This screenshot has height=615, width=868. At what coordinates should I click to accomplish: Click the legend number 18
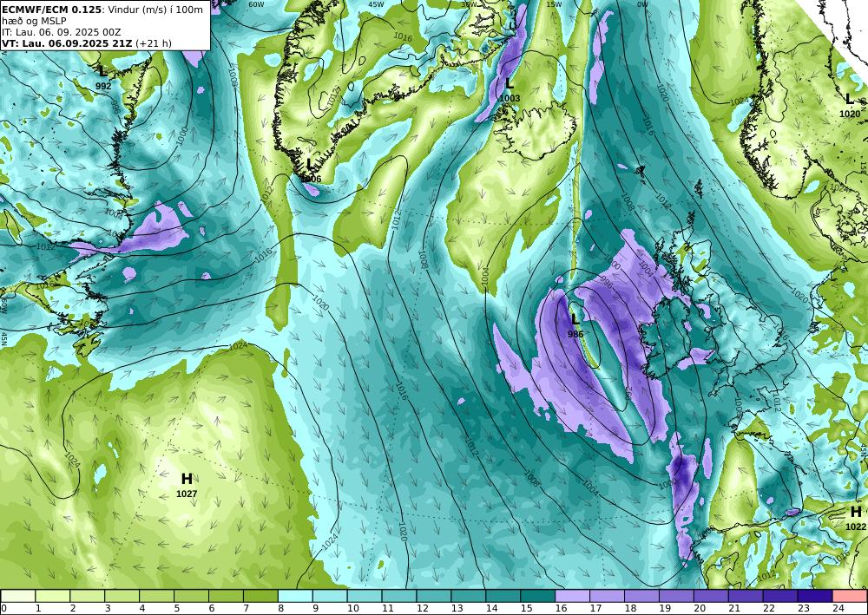click(x=630, y=608)
